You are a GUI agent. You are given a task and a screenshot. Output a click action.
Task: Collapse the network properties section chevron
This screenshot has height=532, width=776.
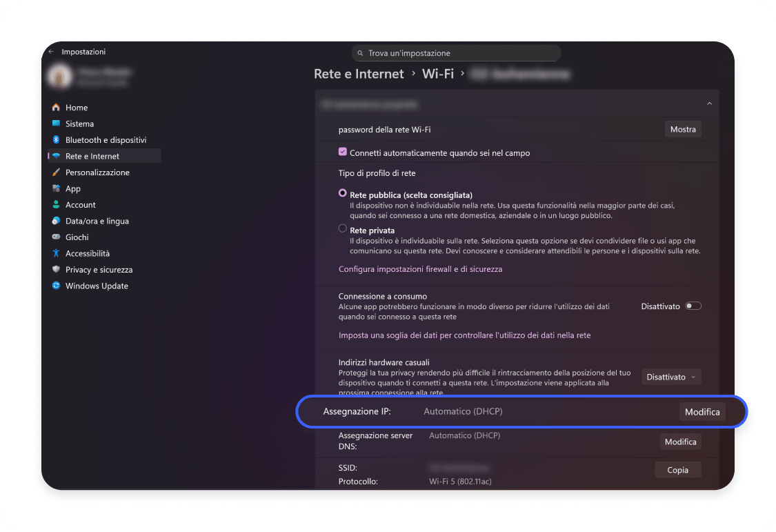[x=709, y=104]
